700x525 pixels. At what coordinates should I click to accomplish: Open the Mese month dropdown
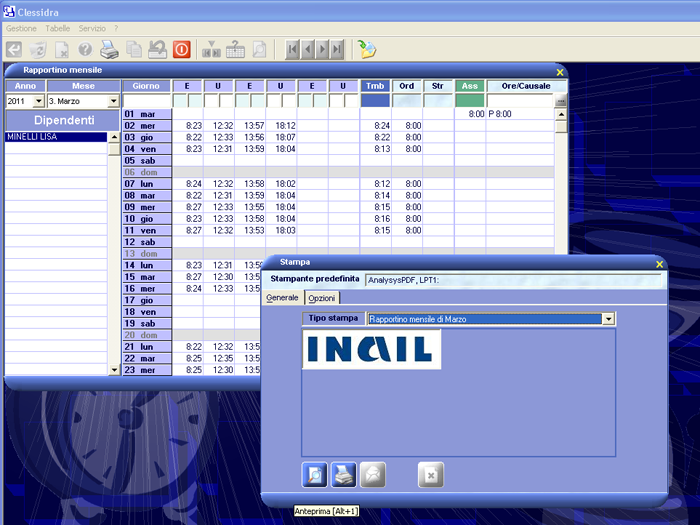(x=113, y=101)
